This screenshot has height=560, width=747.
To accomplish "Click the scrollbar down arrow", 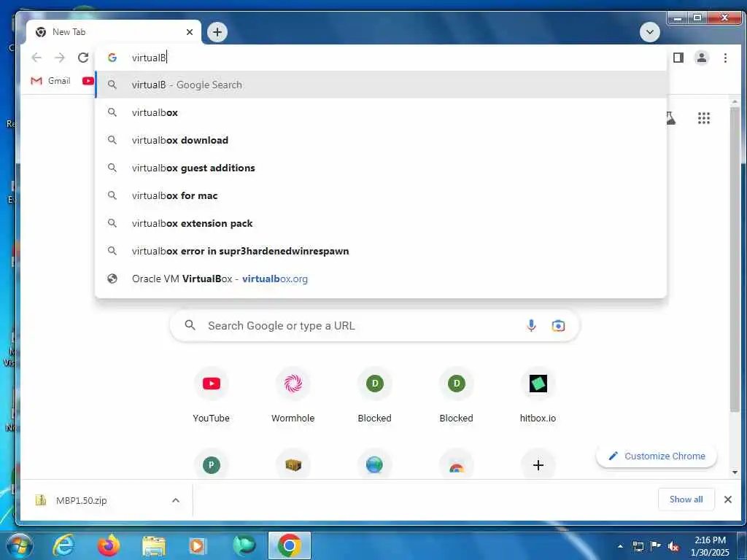I will [735, 472].
